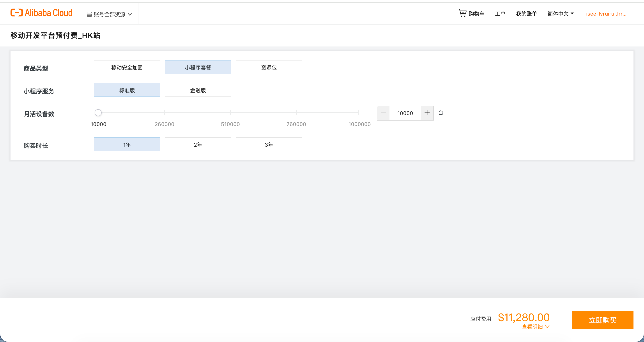The height and width of the screenshot is (342, 644).
Task: Open the 简体中文 language dropdown
Action: pyautogui.click(x=560, y=14)
